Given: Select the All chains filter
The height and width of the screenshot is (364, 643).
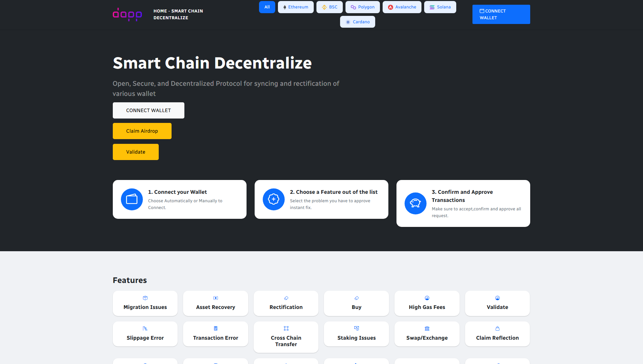Looking at the screenshot, I should [x=267, y=7].
